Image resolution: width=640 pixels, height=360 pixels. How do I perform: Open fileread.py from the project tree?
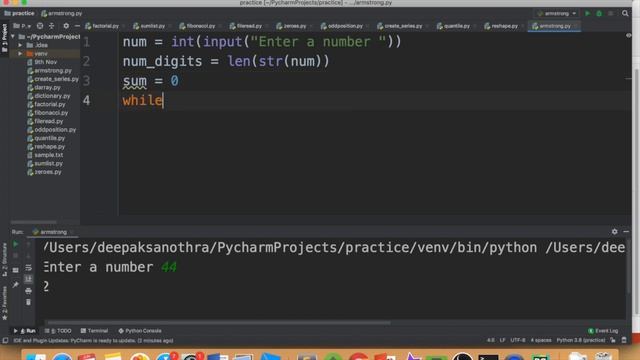[x=45, y=121]
